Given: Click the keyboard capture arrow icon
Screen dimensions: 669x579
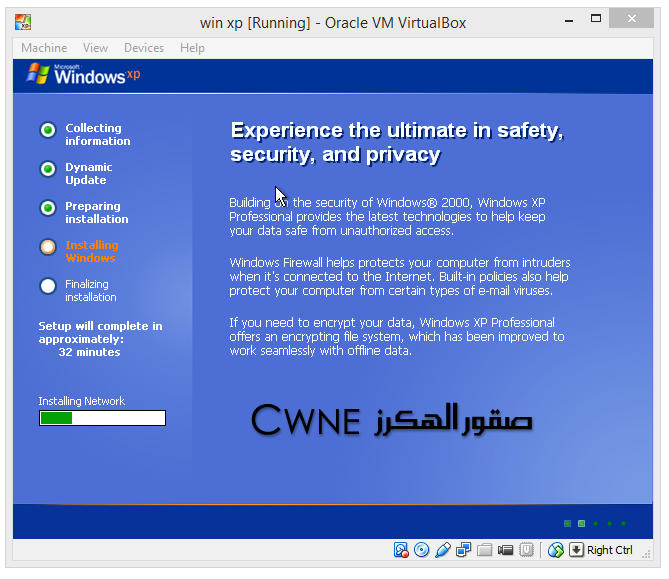Looking at the screenshot, I should tap(576, 550).
